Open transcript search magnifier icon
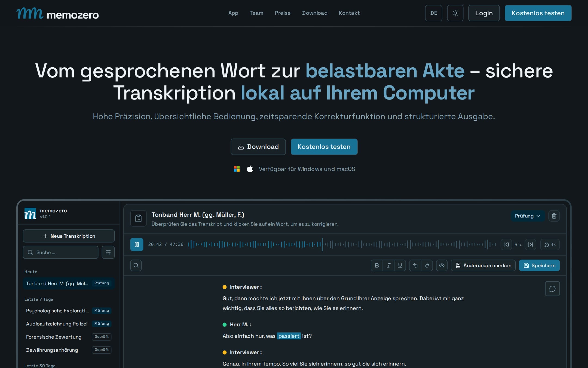This screenshot has width=588, height=368. point(136,265)
